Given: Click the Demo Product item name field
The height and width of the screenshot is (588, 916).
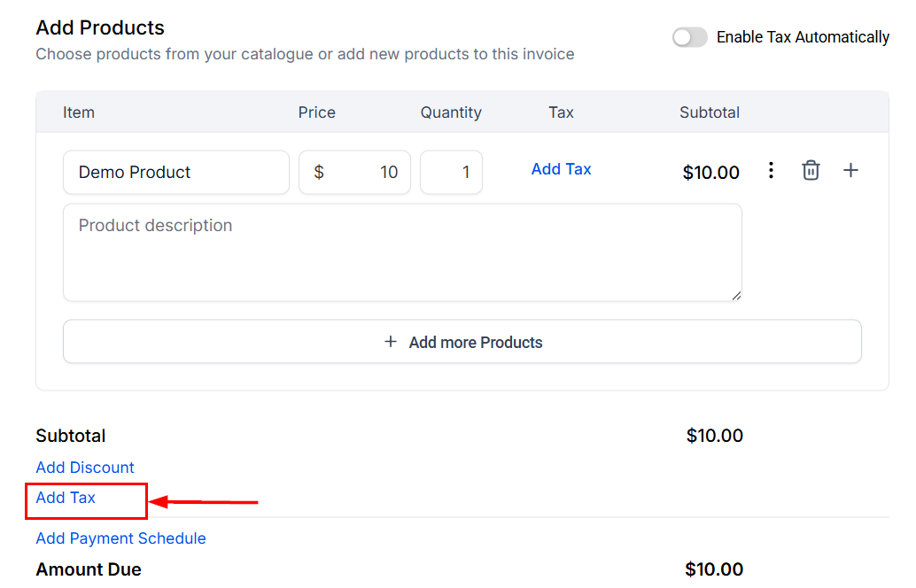Looking at the screenshot, I should pos(175,173).
